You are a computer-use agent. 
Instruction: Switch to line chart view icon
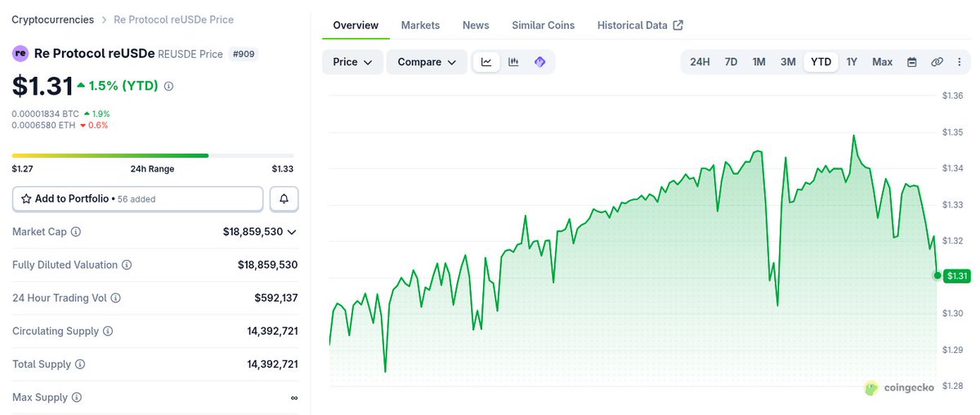tap(486, 62)
